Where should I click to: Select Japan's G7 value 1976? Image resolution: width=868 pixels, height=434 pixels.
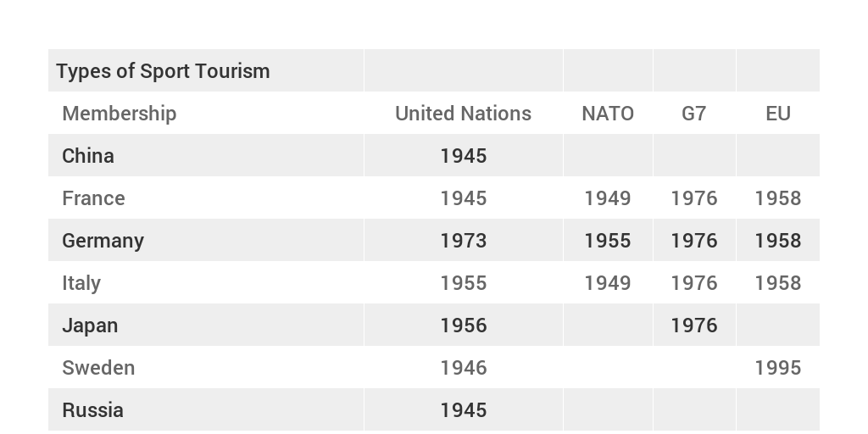pyautogui.click(x=694, y=325)
